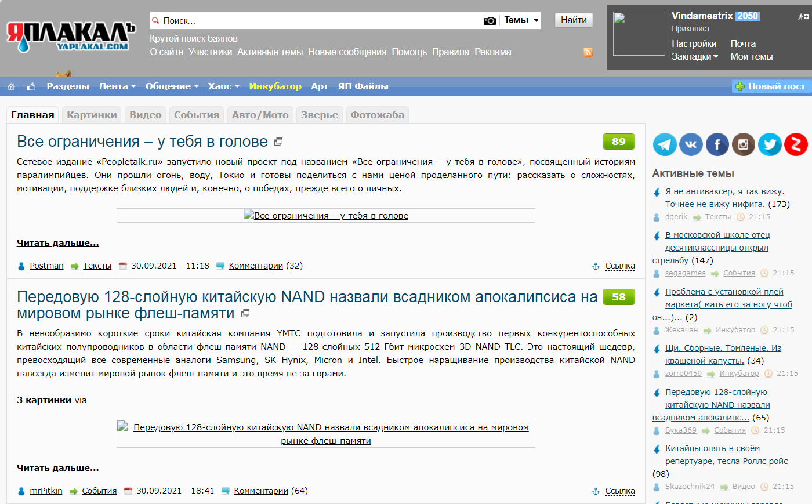812x504 pixels.
Task: Open the VK social icon
Action: coord(691,144)
